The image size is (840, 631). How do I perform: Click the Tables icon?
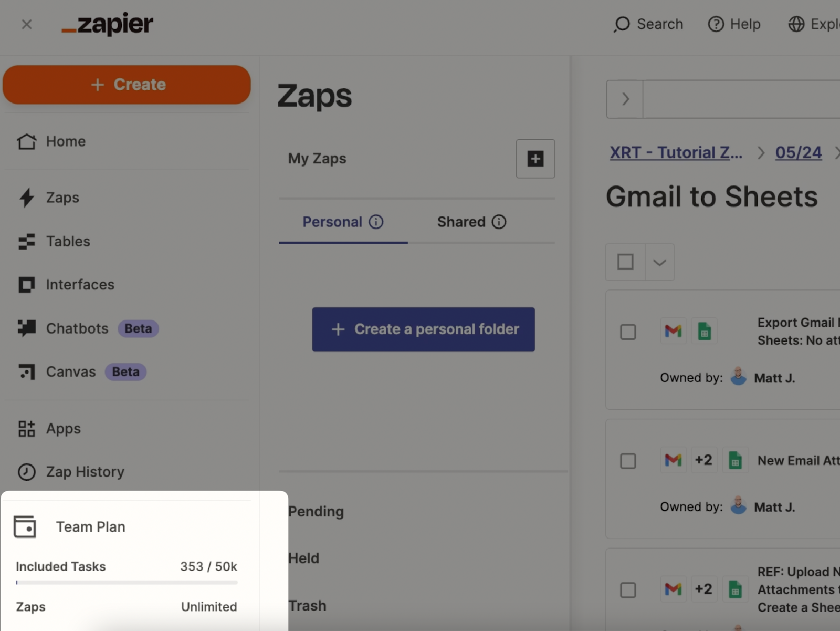[27, 241]
